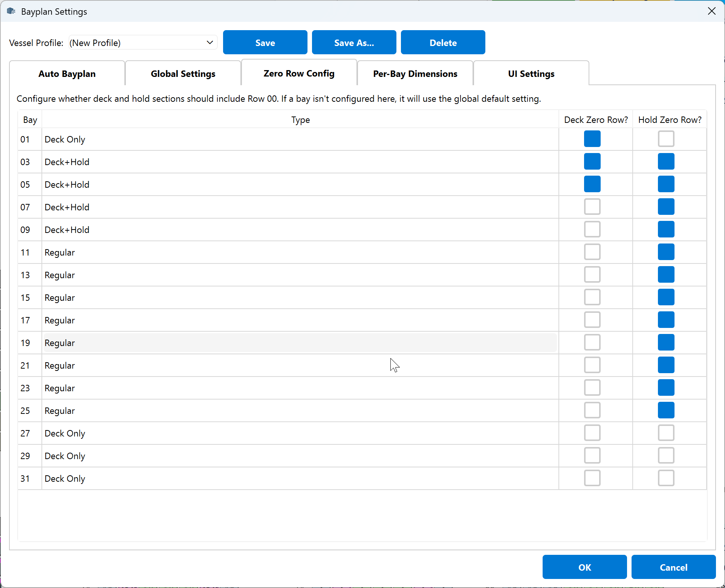The width and height of the screenshot is (725, 588).
Task: Click the Save button
Action: pos(265,43)
